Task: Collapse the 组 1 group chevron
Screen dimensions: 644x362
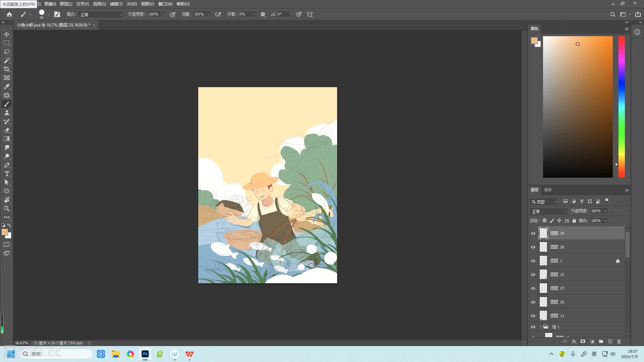Action: point(540,327)
